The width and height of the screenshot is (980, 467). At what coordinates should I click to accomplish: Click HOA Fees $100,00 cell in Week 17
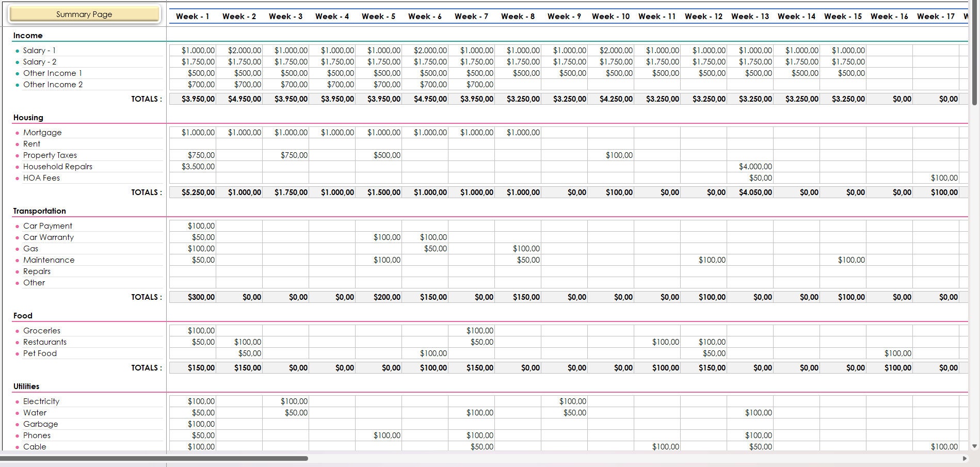tap(936, 178)
